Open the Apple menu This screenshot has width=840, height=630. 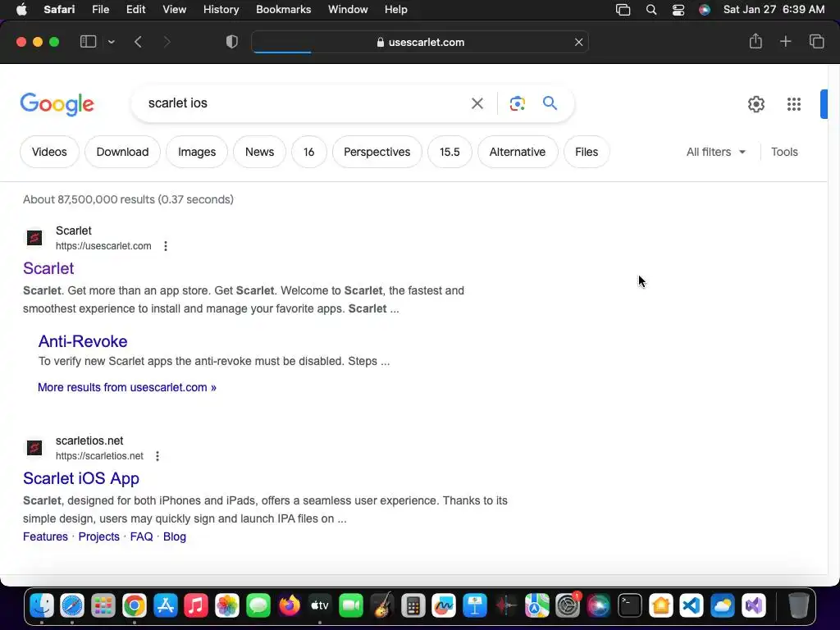coord(21,10)
